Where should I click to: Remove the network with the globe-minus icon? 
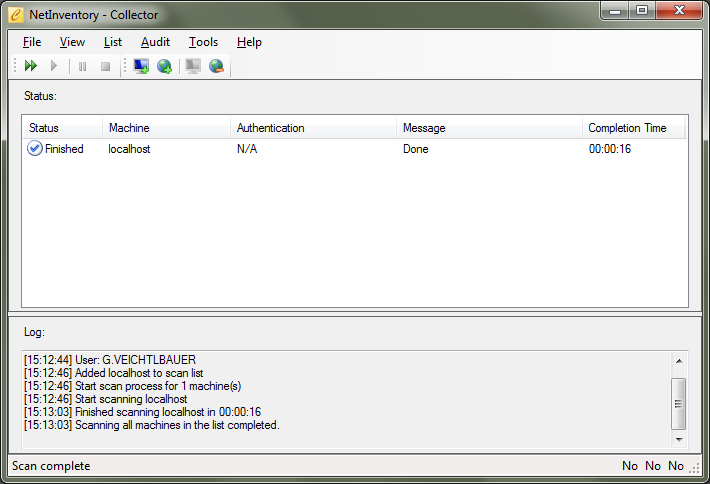pos(216,66)
